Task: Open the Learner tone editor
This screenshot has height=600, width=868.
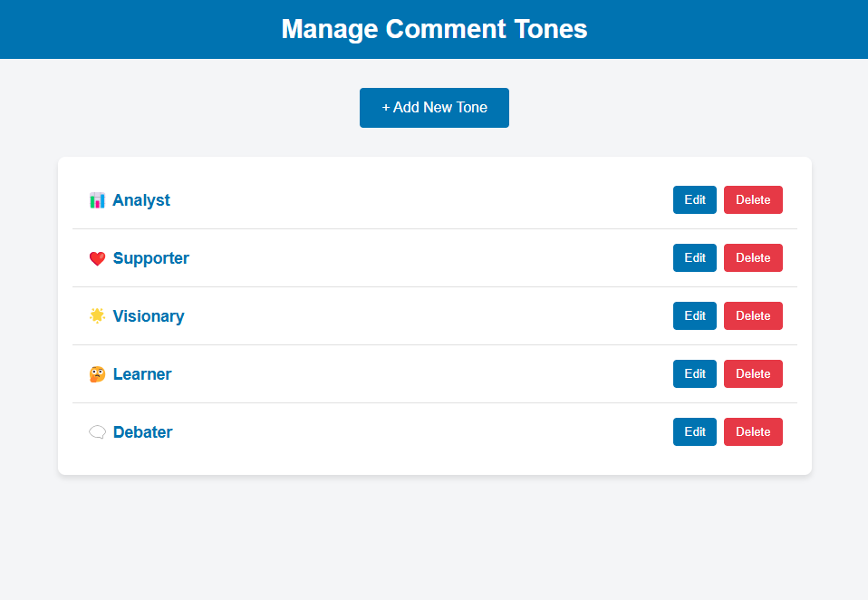Action: (x=694, y=373)
